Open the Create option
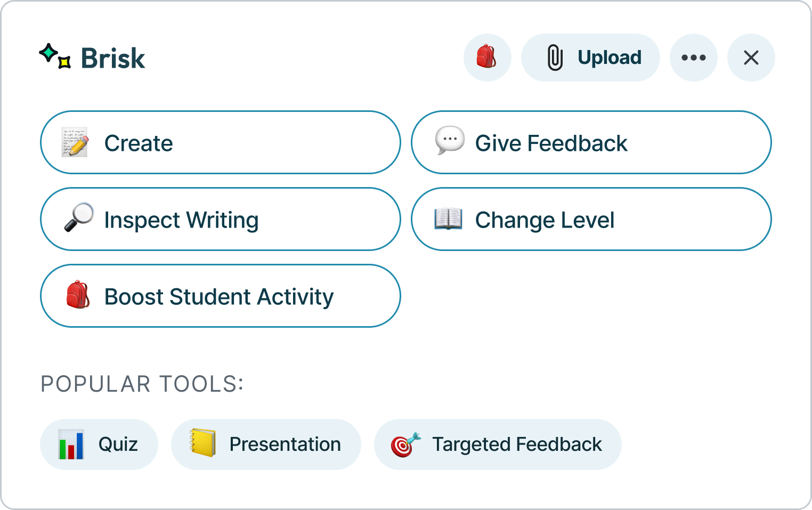 (x=221, y=142)
